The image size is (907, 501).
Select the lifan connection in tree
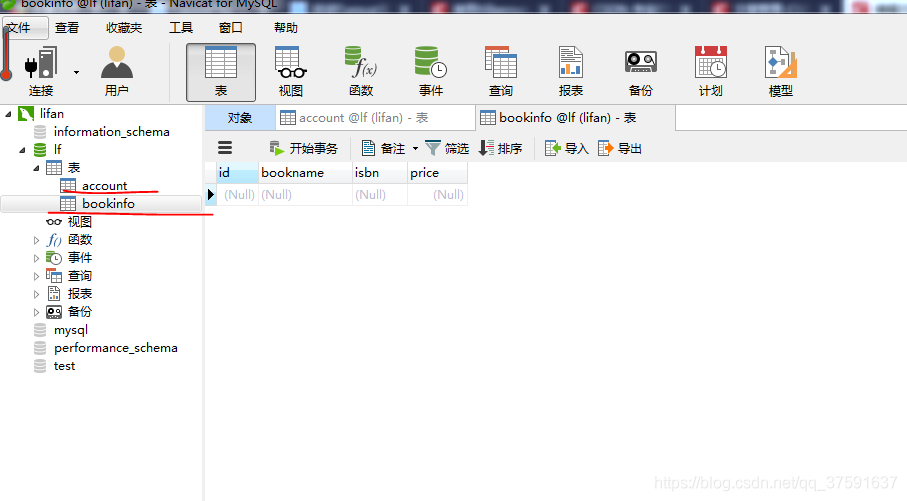point(51,114)
